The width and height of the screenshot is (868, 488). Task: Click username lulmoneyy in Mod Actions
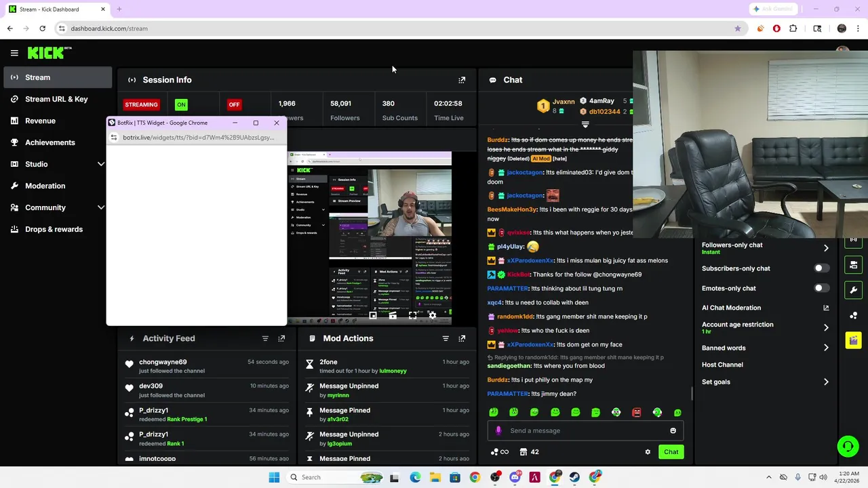coord(393,371)
